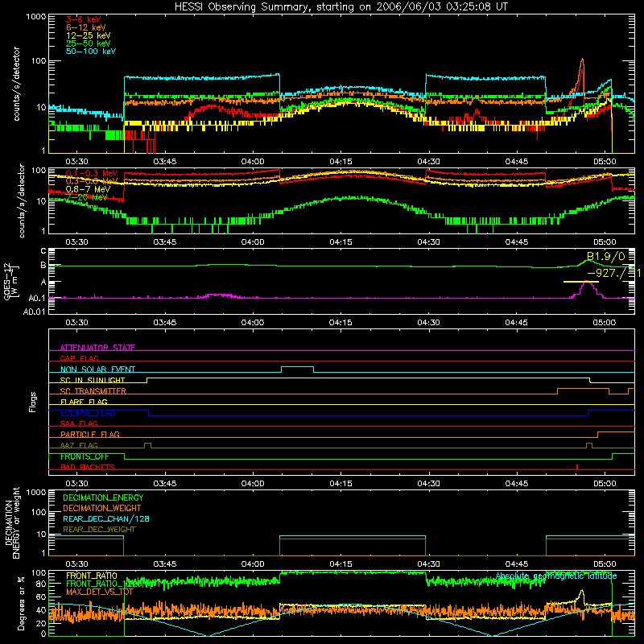Select the AAZ_FLAG label

(79, 445)
